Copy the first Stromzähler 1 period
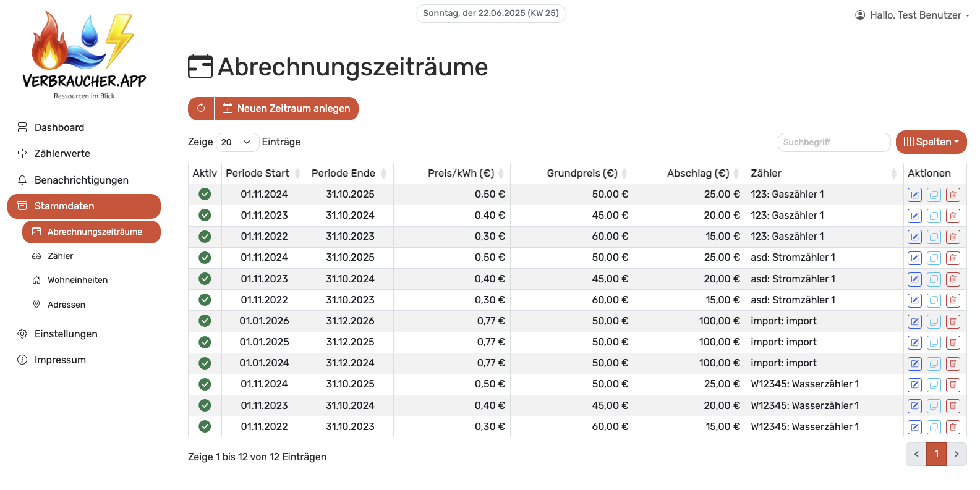Viewport: 980px width, 490px height. point(934,258)
